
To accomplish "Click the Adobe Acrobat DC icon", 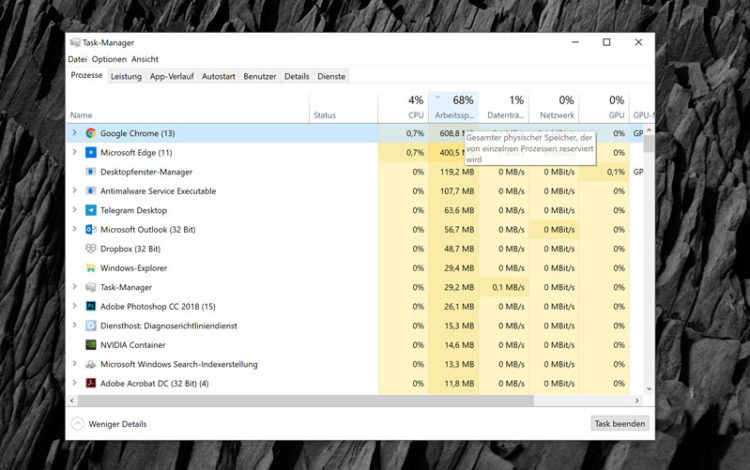I will coord(90,383).
